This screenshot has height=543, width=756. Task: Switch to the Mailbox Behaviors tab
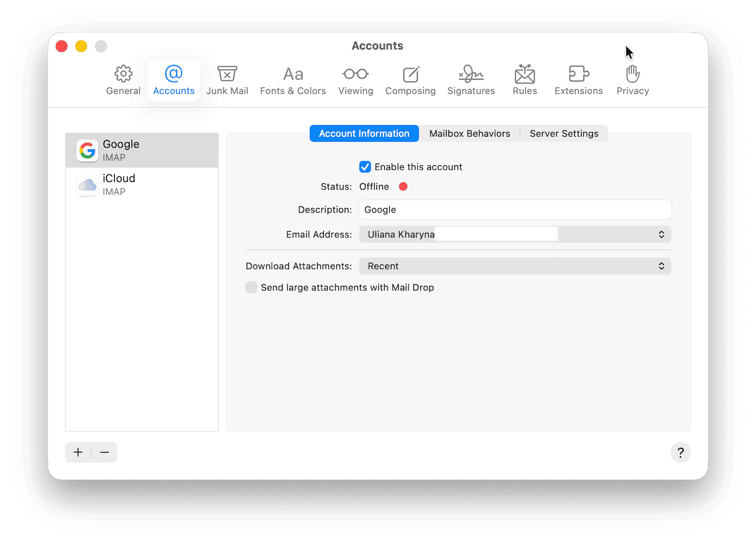coord(469,133)
